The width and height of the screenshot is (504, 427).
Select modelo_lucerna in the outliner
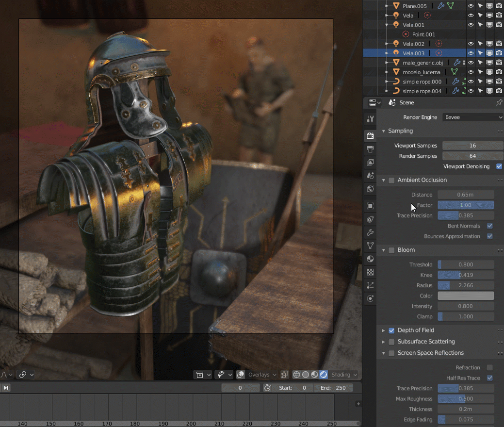tap(421, 72)
